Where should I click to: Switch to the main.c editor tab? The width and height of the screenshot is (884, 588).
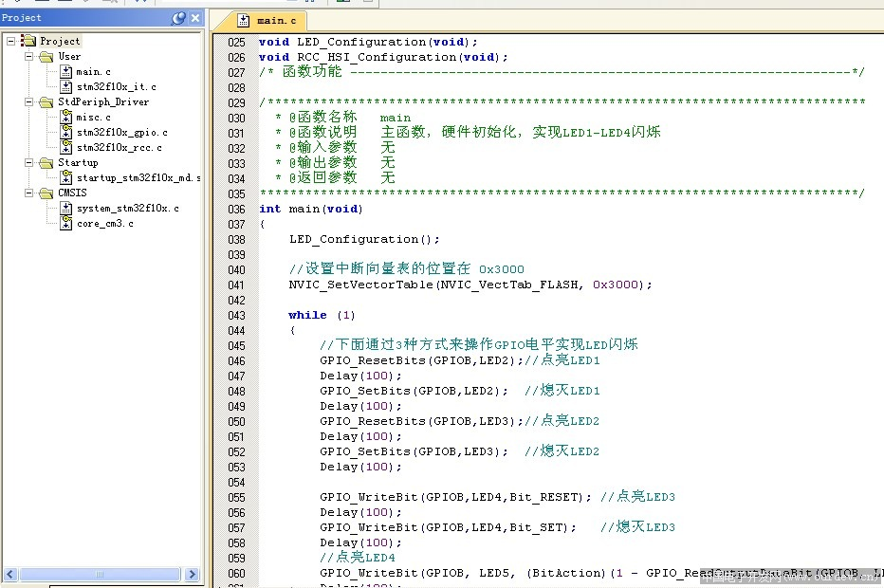click(276, 21)
